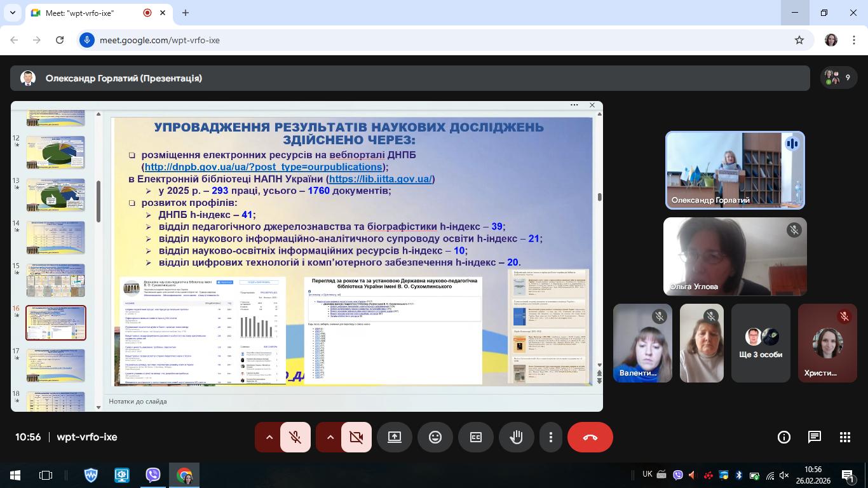
Task: Show the participants list with 9 people
Action: 838,78
